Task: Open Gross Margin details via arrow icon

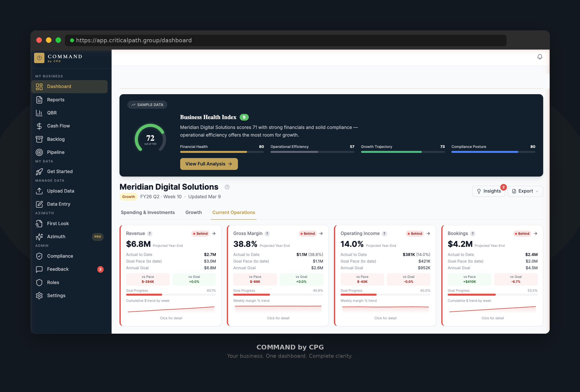Action: (x=321, y=233)
